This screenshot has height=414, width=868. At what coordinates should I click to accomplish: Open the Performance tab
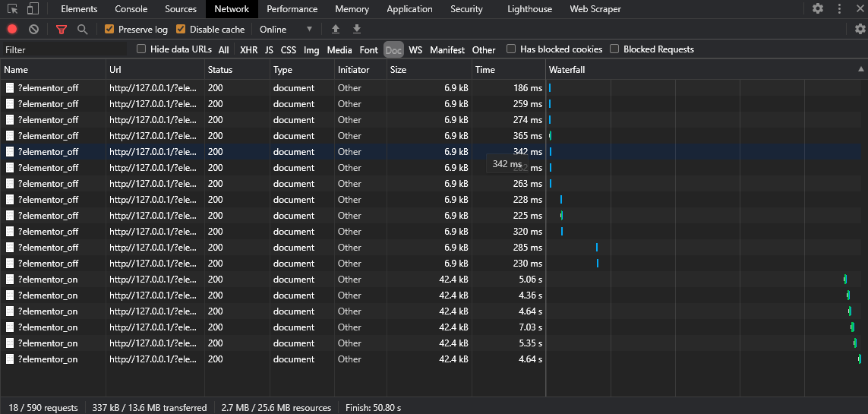click(292, 9)
